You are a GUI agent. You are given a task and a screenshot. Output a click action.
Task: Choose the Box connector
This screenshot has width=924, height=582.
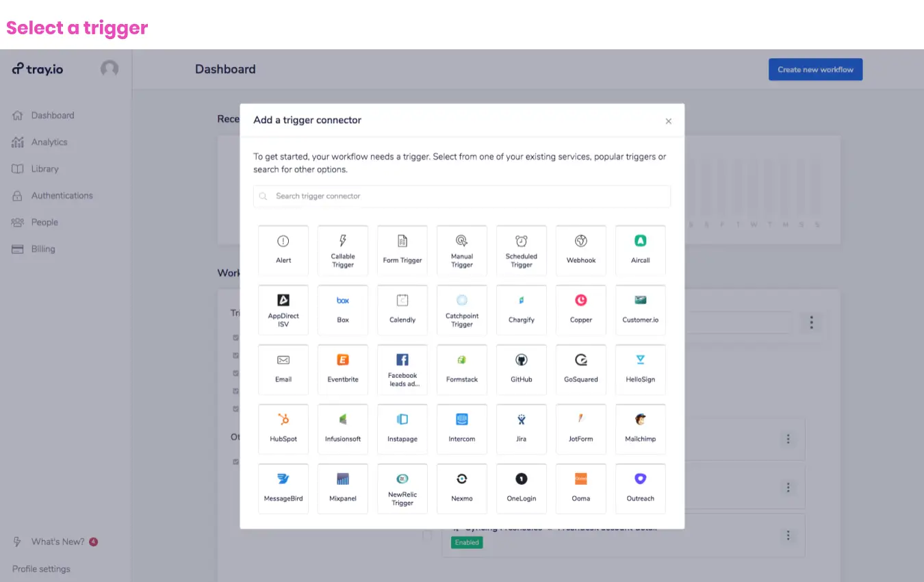point(343,310)
